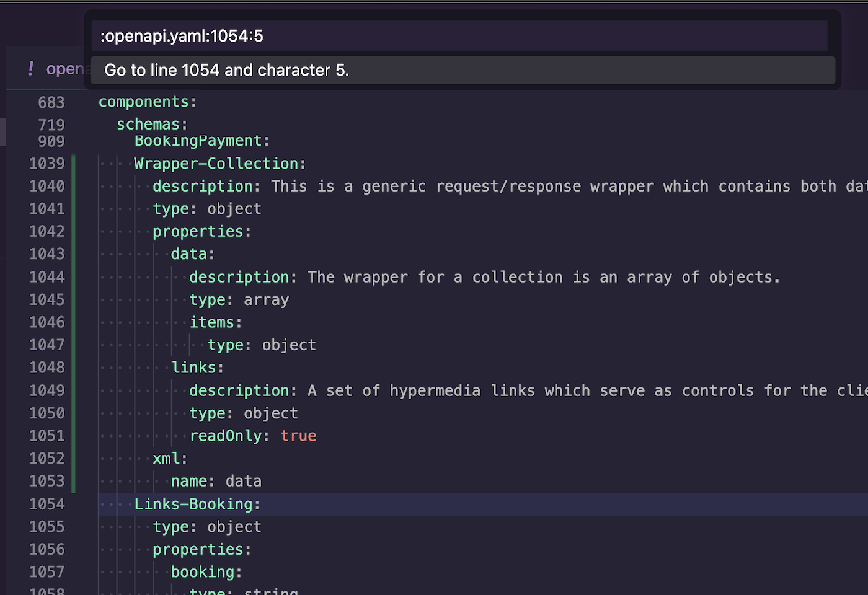Click the 'array' value on line 1045
The width and height of the screenshot is (868, 595).
(266, 300)
